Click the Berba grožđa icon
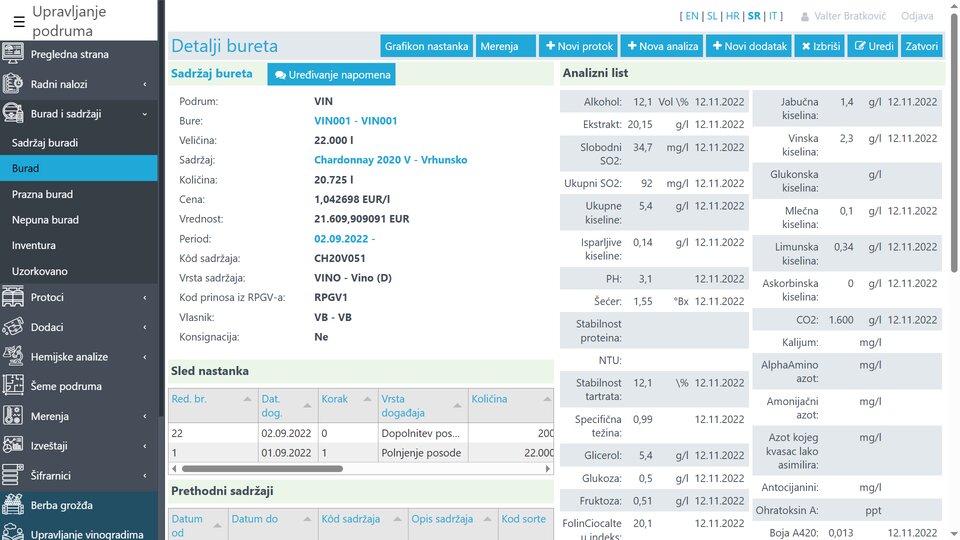The width and height of the screenshot is (960, 540). coord(14,505)
